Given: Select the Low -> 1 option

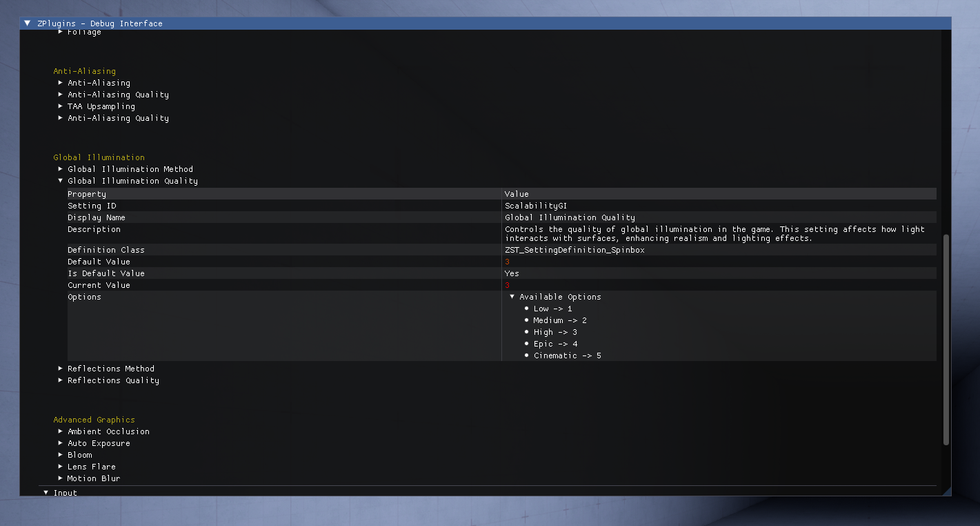Looking at the screenshot, I should click(x=552, y=309).
